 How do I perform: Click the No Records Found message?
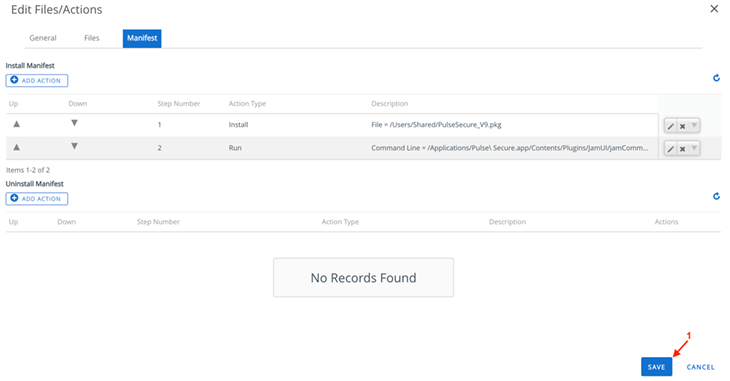coord(364,278)
